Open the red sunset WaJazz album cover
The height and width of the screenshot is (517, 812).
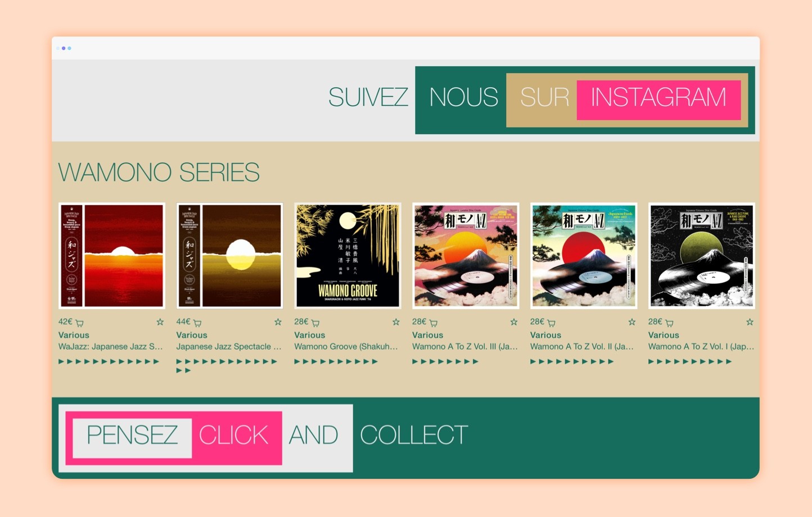pyautogui.click(x=112, y=256)
